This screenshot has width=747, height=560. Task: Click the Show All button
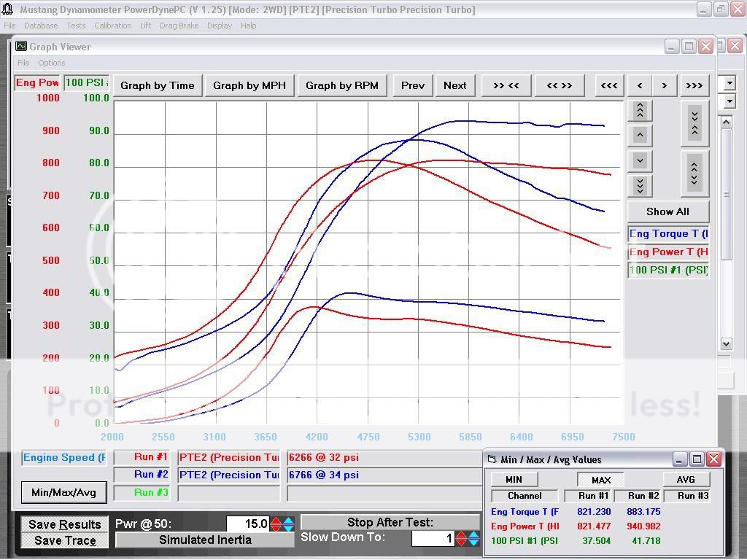pos(667,211)
